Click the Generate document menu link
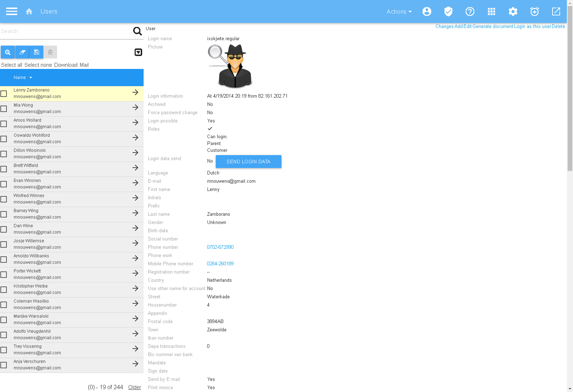 pos(493,27)
